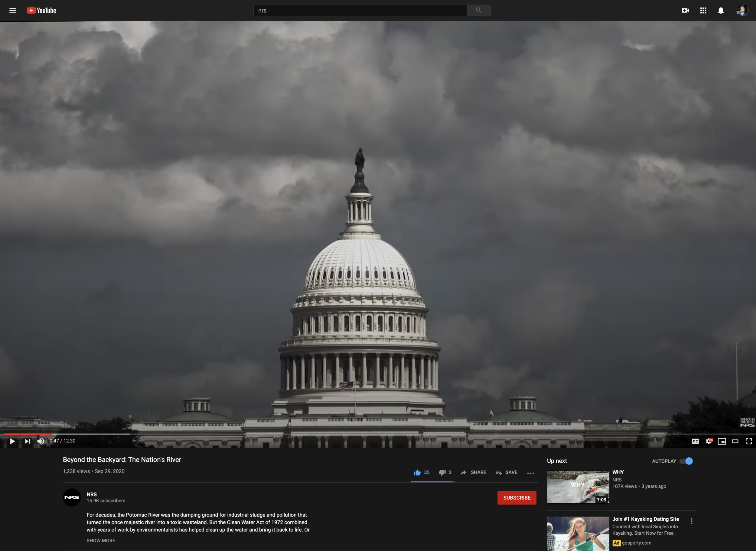Open the 'Join #1 Kayaking Dating Site' ad
Viewport: 756px width, 551px height.
coord(646,519)
